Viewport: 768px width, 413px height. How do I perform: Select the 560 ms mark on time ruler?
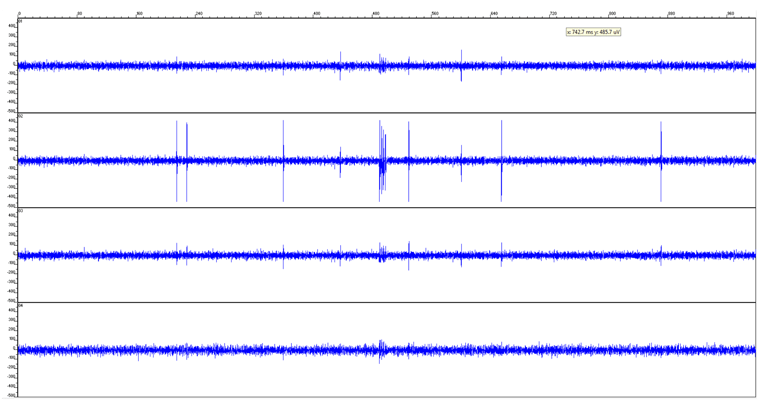435,14
